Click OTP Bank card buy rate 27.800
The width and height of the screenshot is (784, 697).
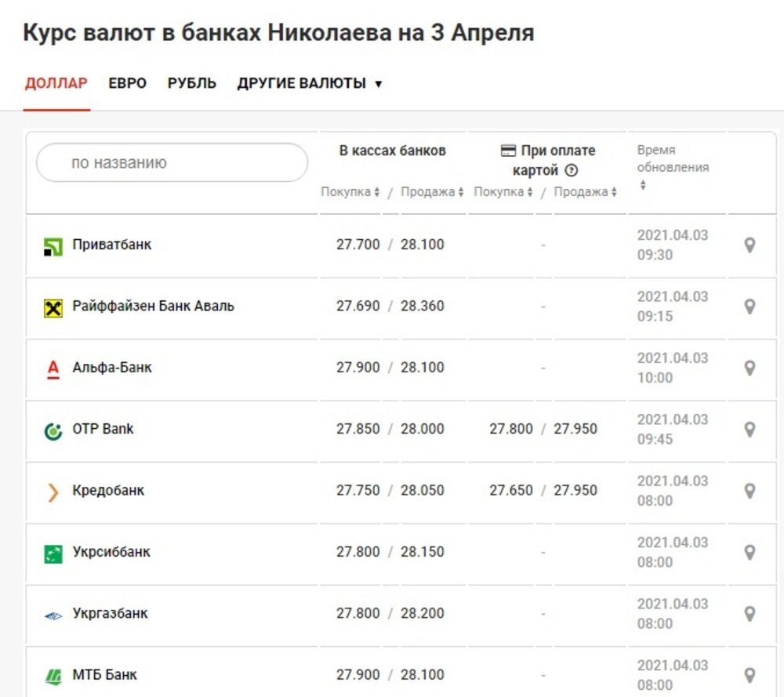511,429
